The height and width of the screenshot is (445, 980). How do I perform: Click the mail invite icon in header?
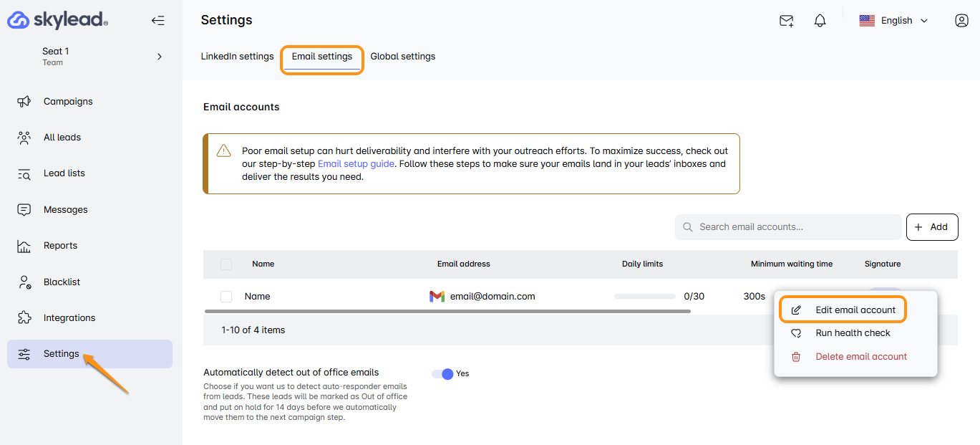(x=786, y=21)
